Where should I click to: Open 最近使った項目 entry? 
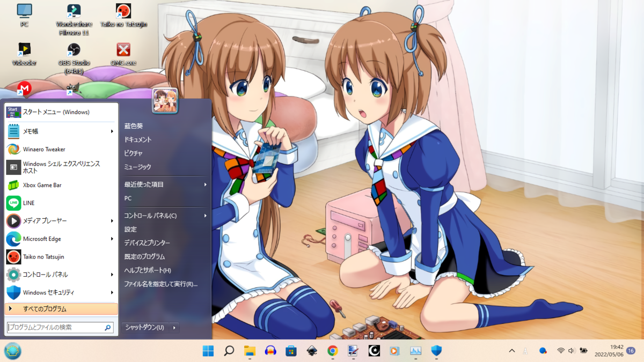[144, 184]
